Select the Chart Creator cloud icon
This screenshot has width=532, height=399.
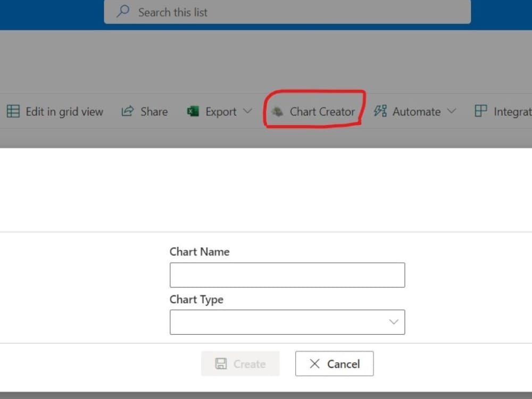(x=277, y=112)
